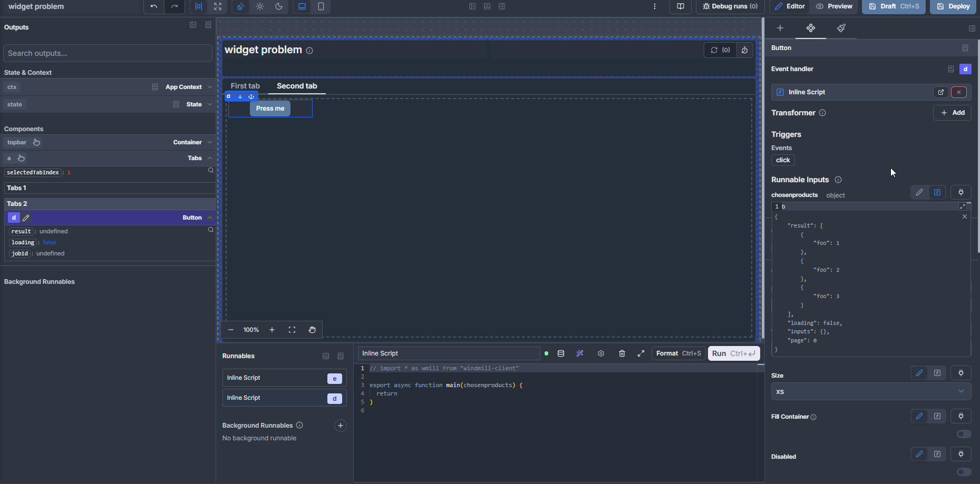Select Tabs 1 in outputs

point(110,188)
